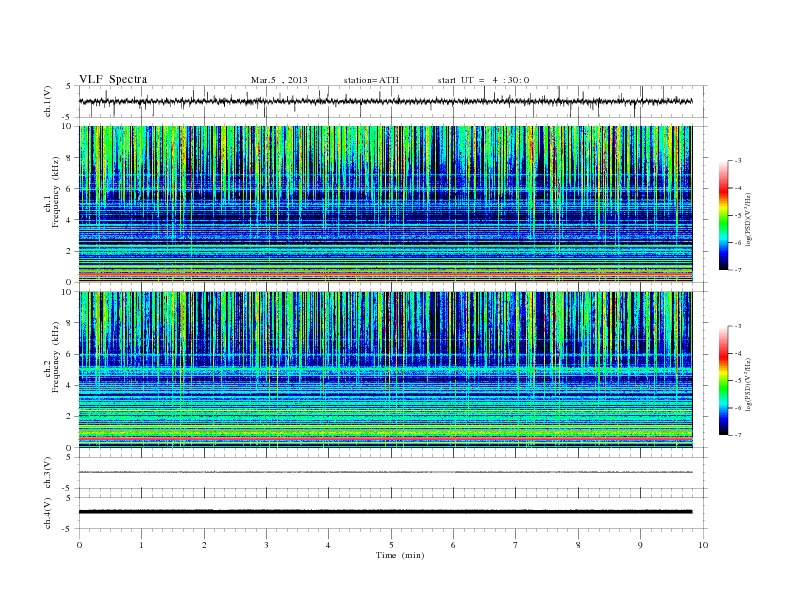Screen dimensions: 792x612
Task: Select the date text "Mar.5 , 2013"
Action: click(279, 80)
